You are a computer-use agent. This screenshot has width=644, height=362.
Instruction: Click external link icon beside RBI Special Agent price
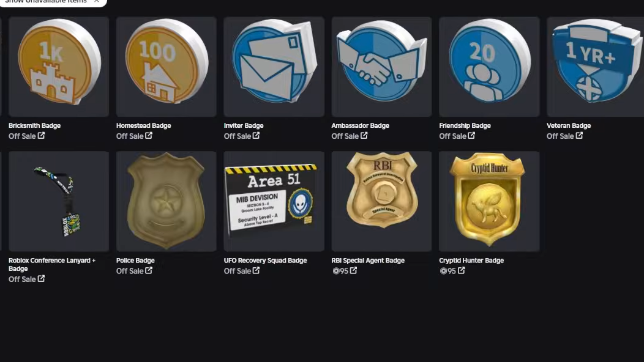353,270
